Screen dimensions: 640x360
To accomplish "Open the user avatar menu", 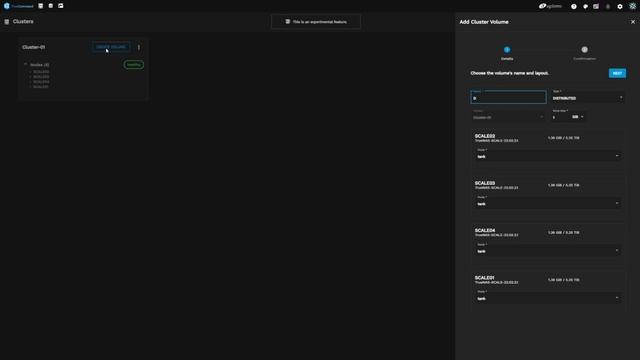I will (632, 6).
